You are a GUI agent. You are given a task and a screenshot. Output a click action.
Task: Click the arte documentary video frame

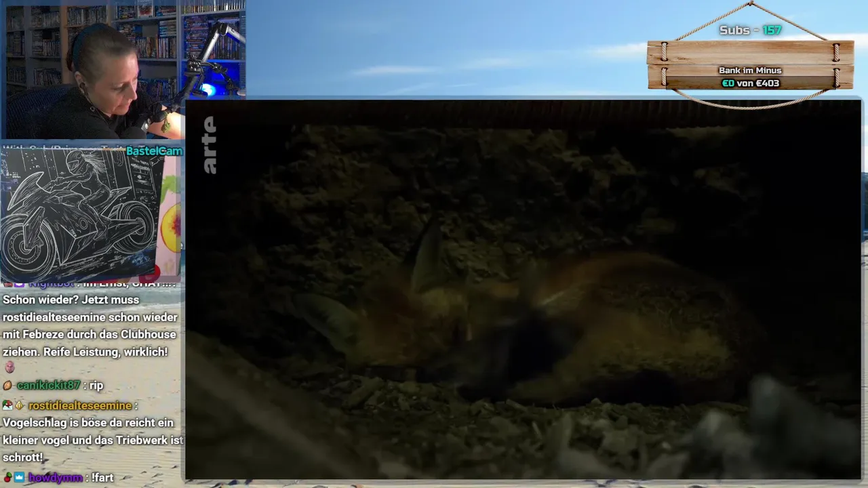[523, 290]
